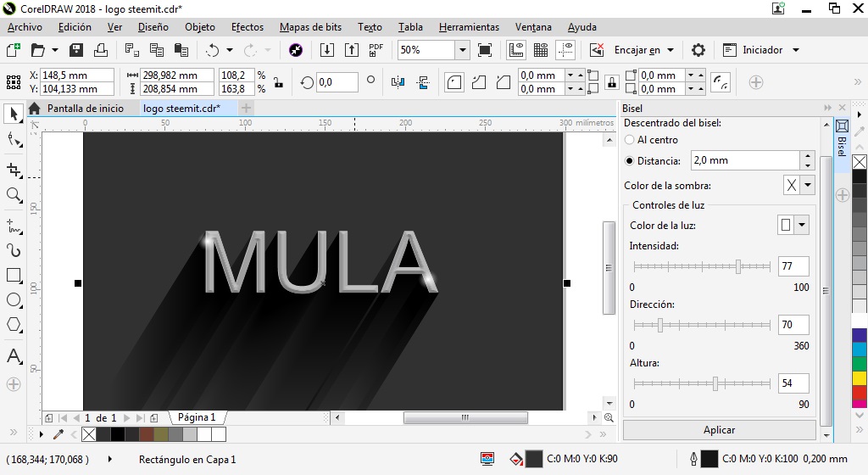Click the full-screen preview icon
Image resolution: width=868 pixels, height=475 pixels.
point(484,50)
